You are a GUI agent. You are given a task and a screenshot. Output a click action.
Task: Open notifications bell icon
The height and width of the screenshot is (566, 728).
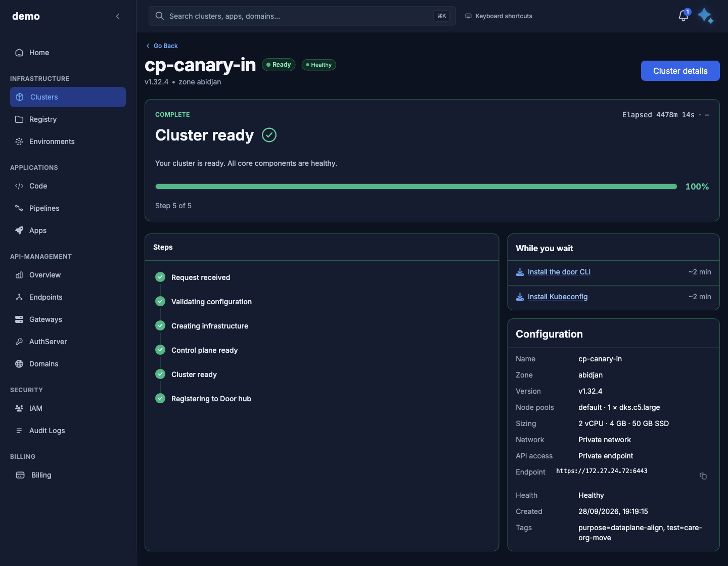[684, 16]
